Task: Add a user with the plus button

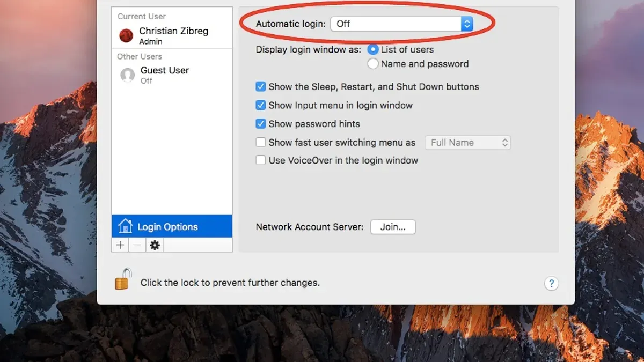Action: [x=120, y=245]
